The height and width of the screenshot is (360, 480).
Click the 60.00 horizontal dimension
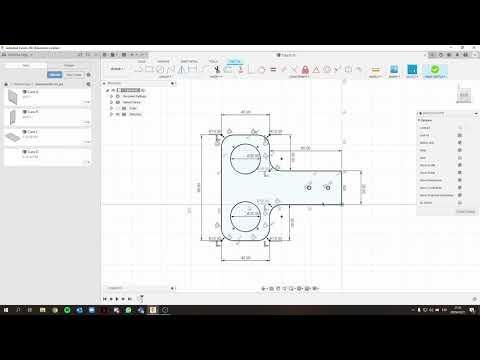(305, 148)
